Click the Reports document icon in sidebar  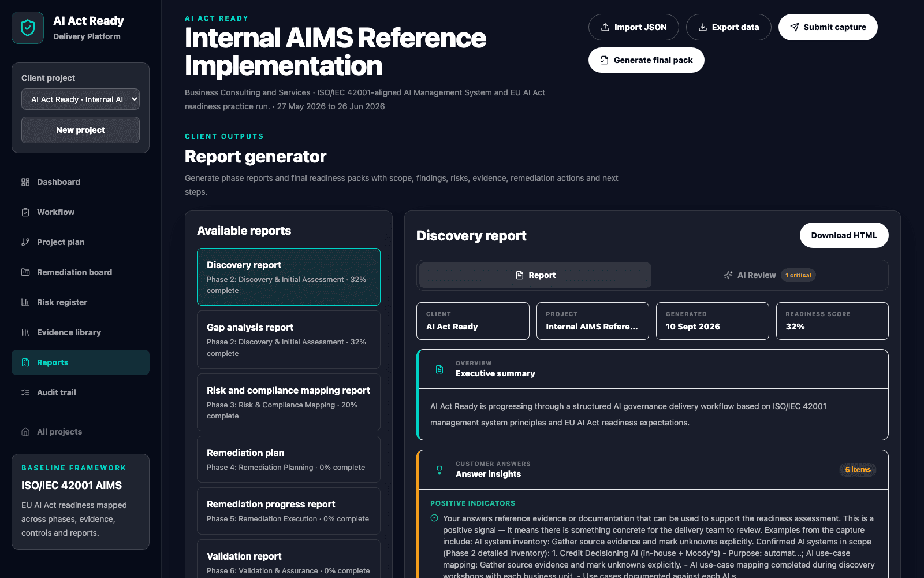coord(25,362)
